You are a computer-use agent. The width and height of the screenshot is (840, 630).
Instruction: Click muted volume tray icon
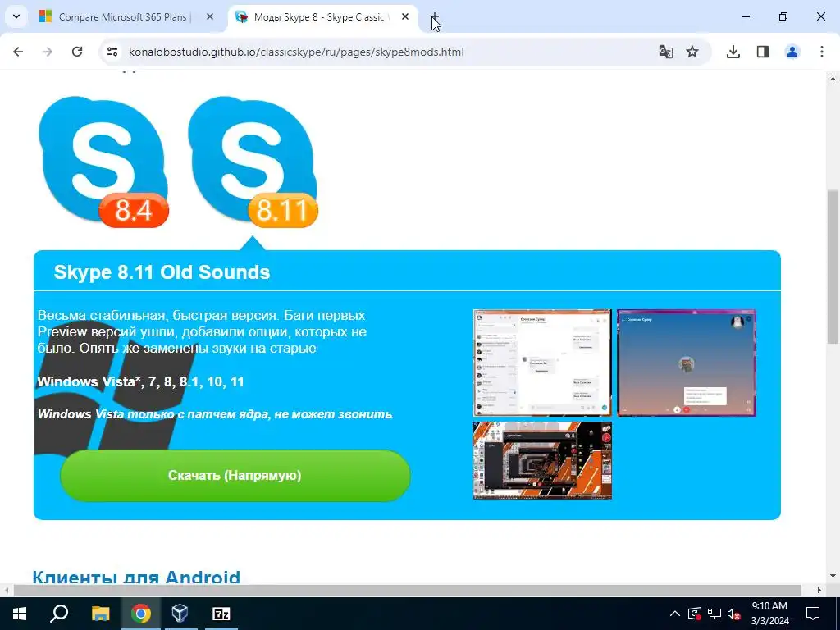(734, 614)
